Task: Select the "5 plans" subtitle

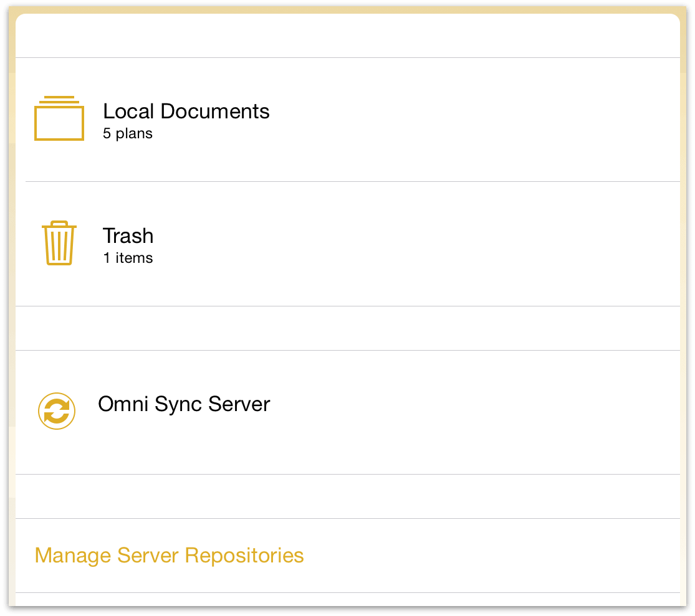Action: coord(128,133)
